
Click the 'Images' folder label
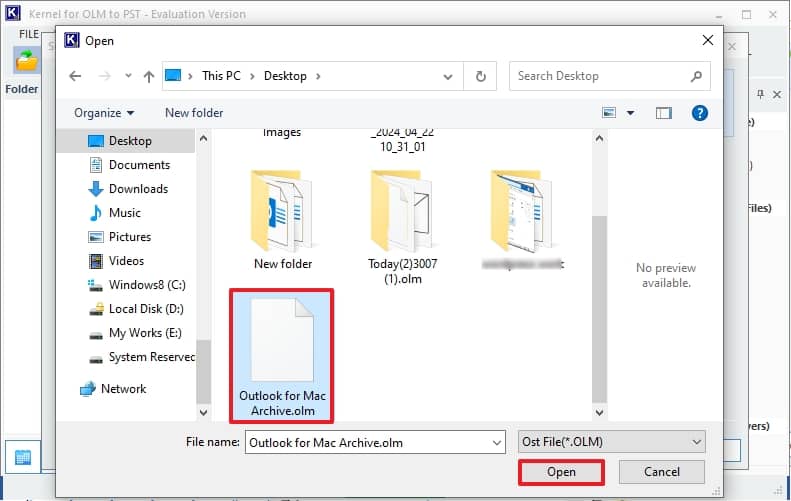(x=282, y=133)
